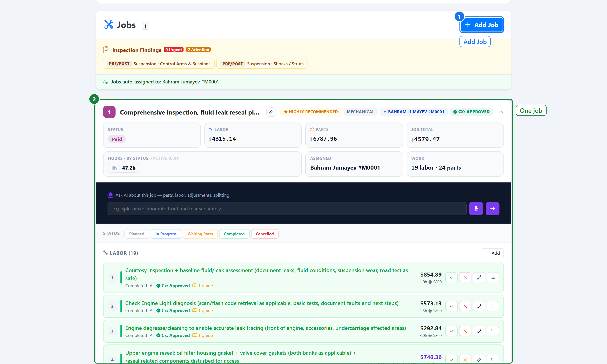Open details list for Check Engine Light line
The width and height of the screenshot is (607, 364).
tap(492, 306)
